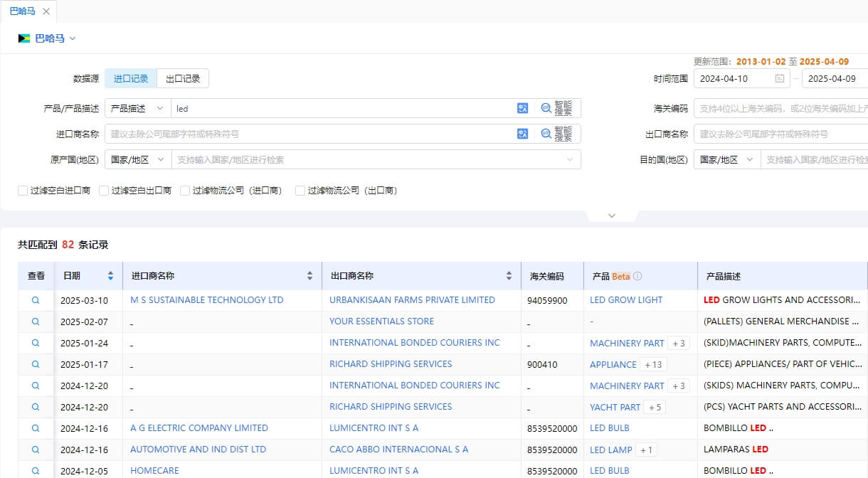Screen dimensions: 868x478
Task: Open the 目的国 国家/地区 type dropdown
Action: [x=727, y=159]
